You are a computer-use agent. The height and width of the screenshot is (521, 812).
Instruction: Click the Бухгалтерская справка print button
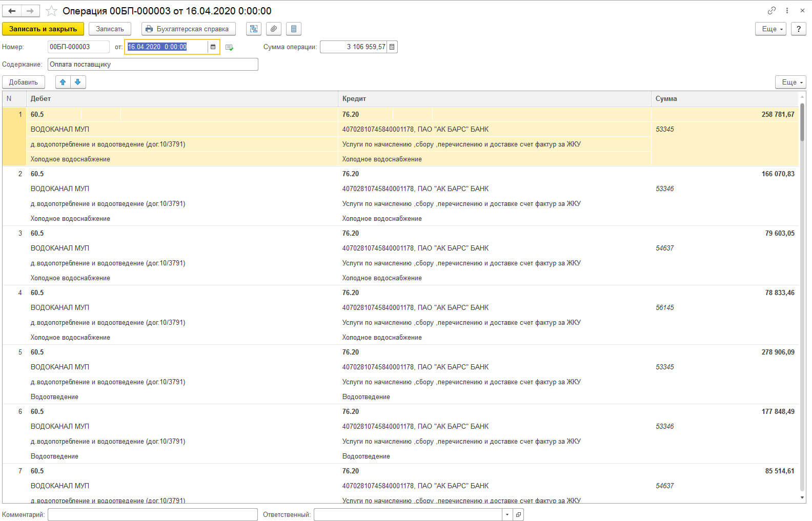tap(188, 29)
